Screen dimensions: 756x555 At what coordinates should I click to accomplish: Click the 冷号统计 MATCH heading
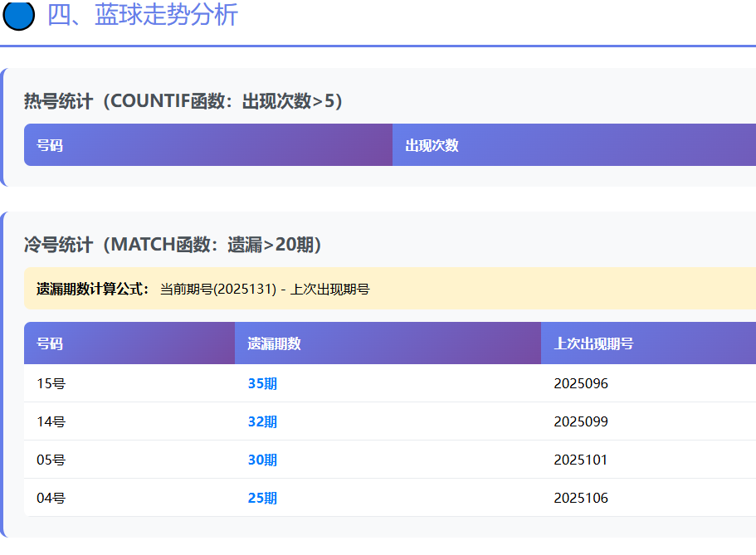pos(173,245)
